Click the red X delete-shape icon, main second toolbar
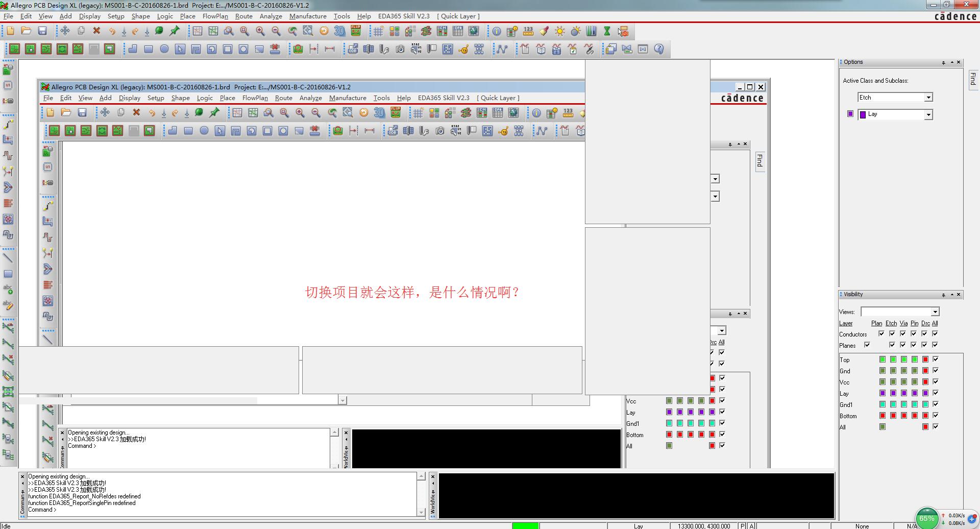The width and height of the screenshot is (980, 529). [275, 49]
